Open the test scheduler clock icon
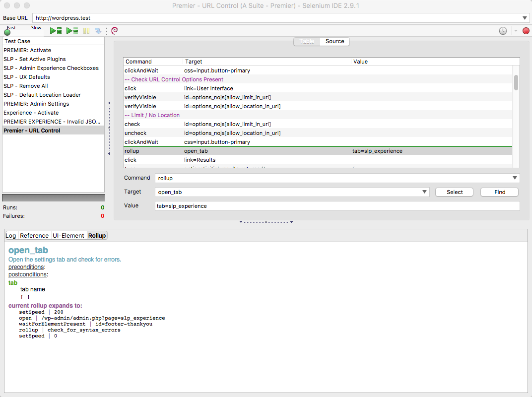 503,30
